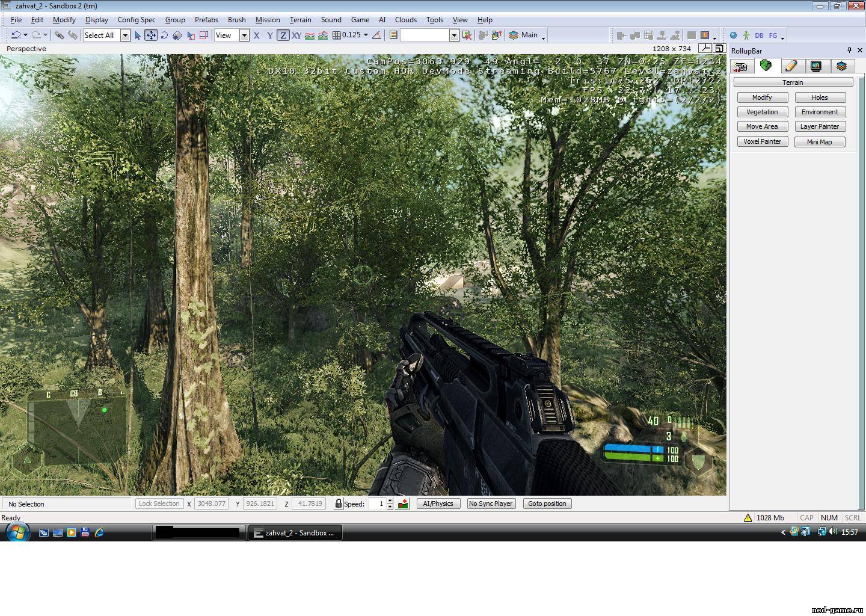Click the Layer Painter button
This screenshot has width=866, height=616.
(820, 126)
